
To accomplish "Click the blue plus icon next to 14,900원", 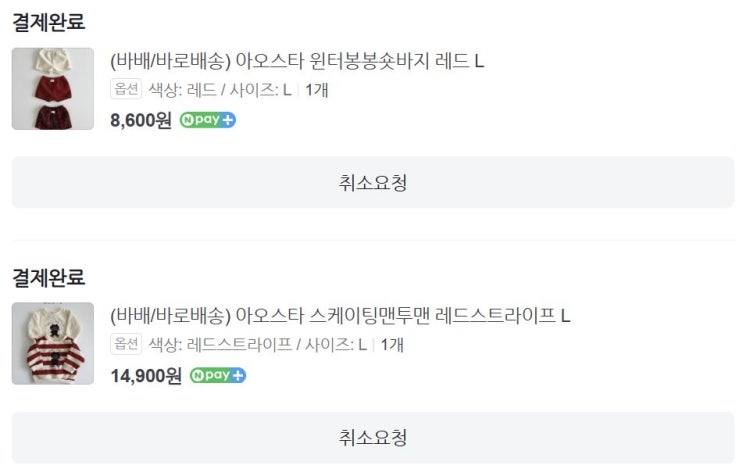I will pyautogui.click(x=238, y=376).
